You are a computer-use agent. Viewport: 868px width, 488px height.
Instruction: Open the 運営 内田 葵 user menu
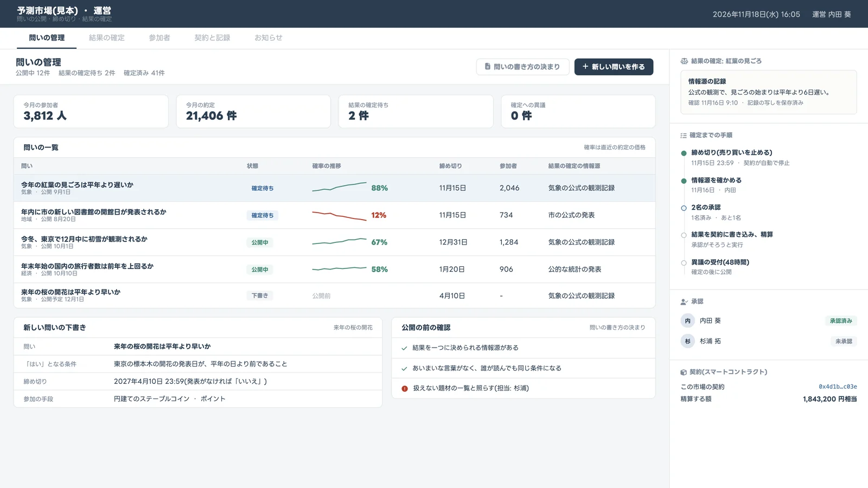pos(832,15)
